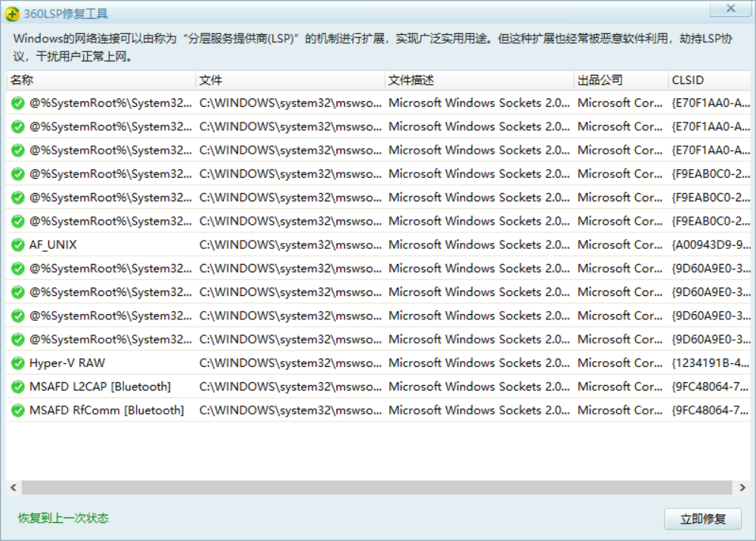Image resolution: width=756 pixels, height=541 pixels.
Task: Click the green status icon for MSAFD RfComm
Action: tap(17, 410)
